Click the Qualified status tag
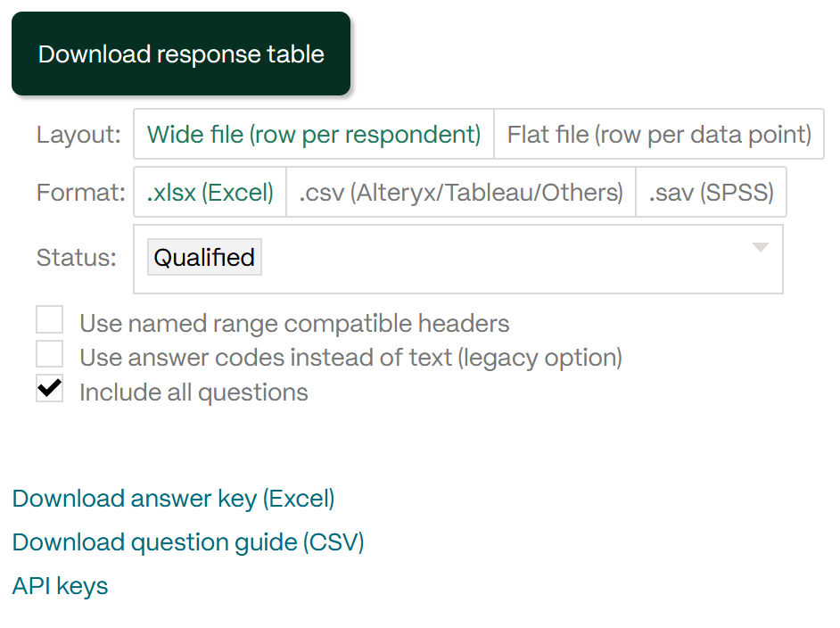This screenshot has width=840, height=628. coord(204,257)
